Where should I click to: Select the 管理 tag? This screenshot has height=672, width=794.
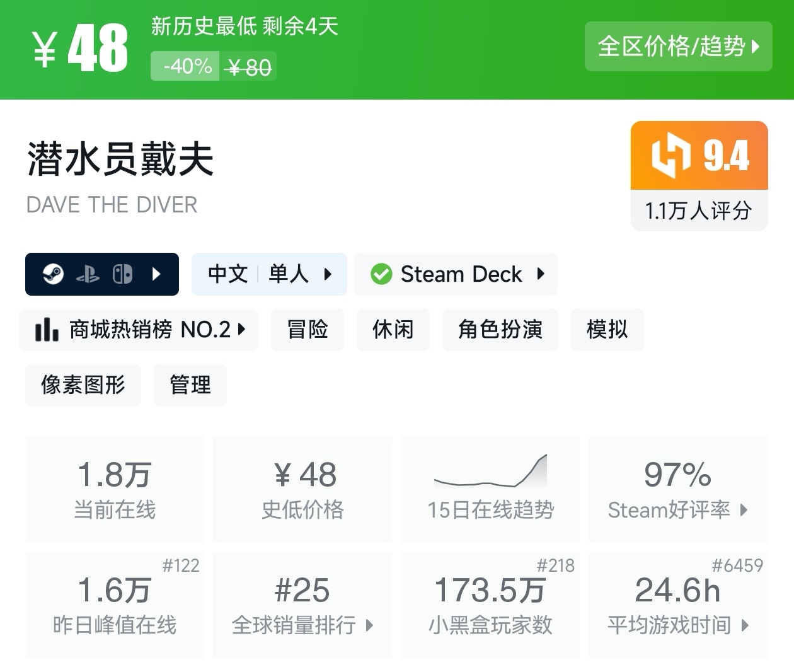190,385
